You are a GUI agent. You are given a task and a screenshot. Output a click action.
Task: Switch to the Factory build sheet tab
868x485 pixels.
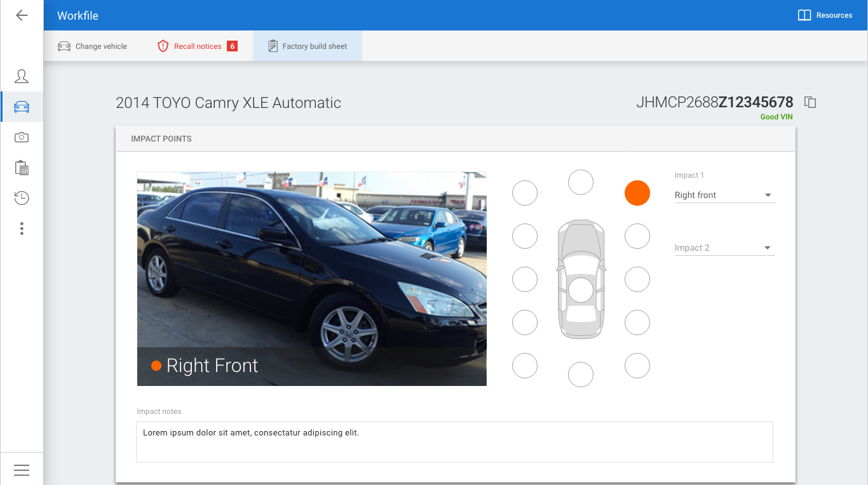pos(308,46)
